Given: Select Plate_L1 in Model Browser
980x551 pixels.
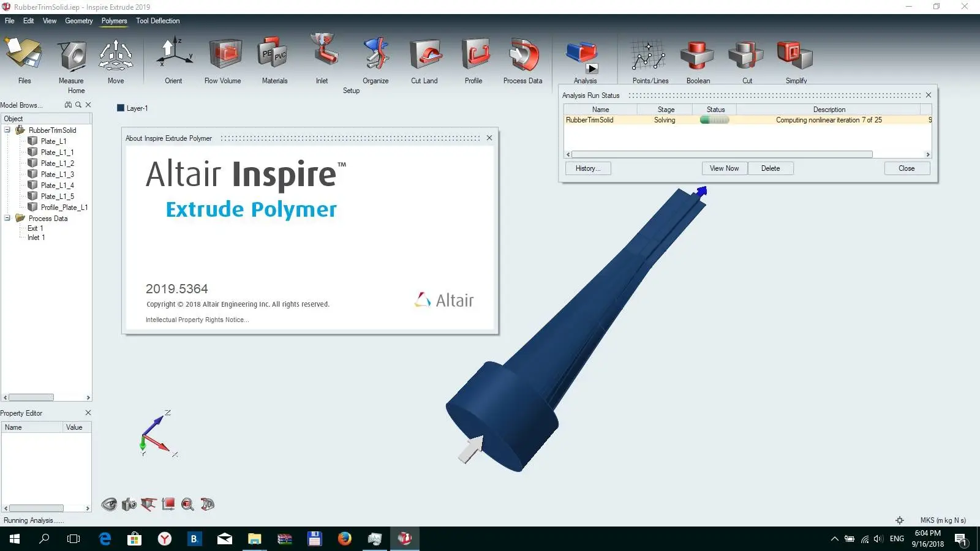Looking at the screenshot, I should coord(53,141).
